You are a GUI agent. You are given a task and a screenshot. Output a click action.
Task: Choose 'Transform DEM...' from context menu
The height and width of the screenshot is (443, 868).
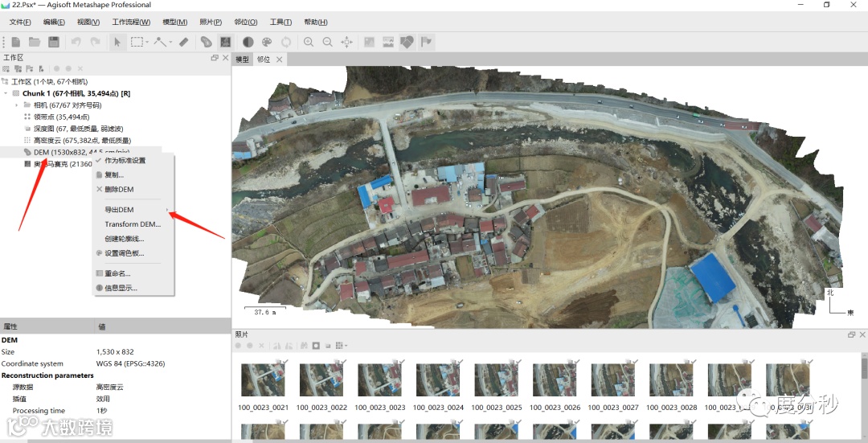(x=132, y=224)
